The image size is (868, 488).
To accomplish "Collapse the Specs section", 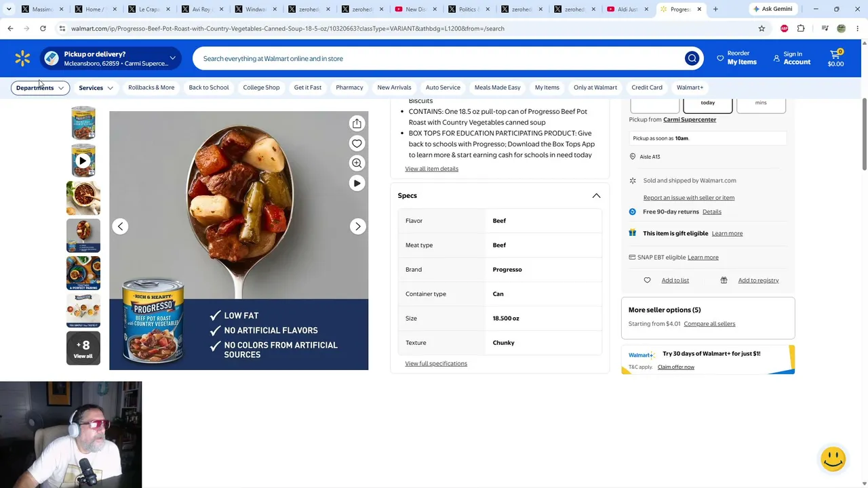I will pyautogui.click(x=596, y=196).
